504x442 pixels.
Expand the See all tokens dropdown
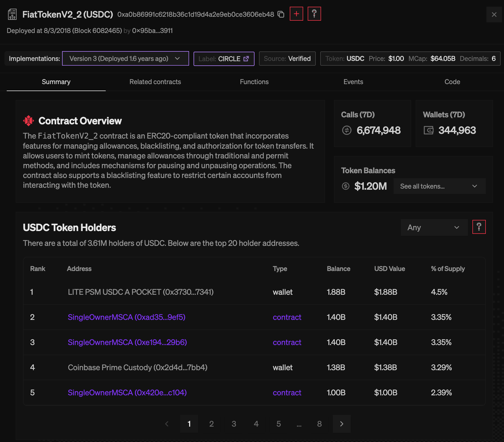(439, 186)
